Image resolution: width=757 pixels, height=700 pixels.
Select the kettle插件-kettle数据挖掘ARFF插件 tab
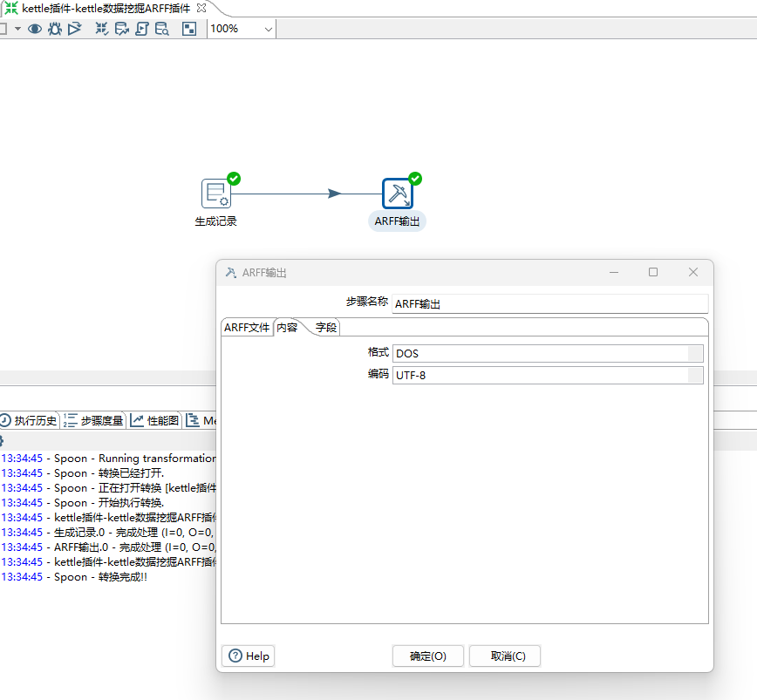click(106, 8)
